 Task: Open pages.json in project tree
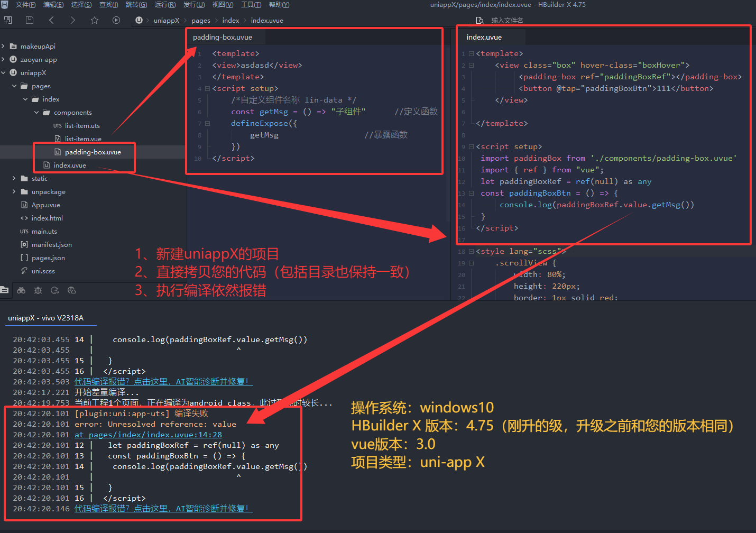point(48,258)
